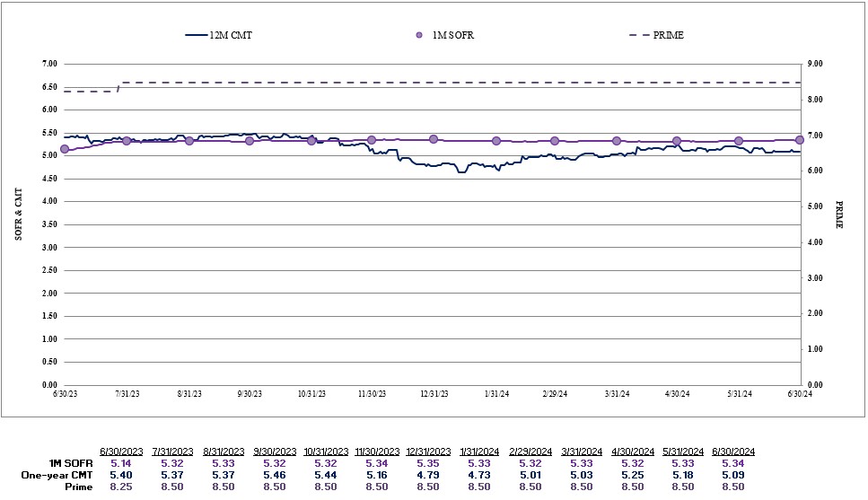Select the 1M SOFR marker at 12/31/23
The height and width of the screenshot is (500, 868).
434,139
